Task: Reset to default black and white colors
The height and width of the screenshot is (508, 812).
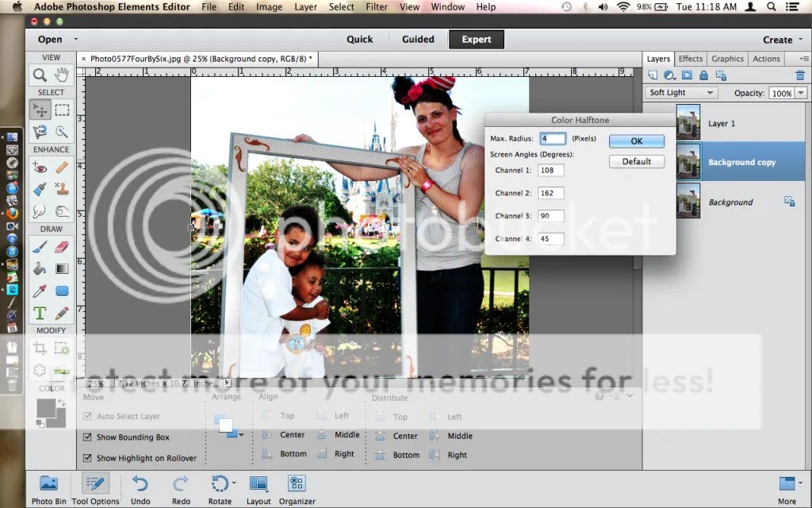Action: (40, 424)
